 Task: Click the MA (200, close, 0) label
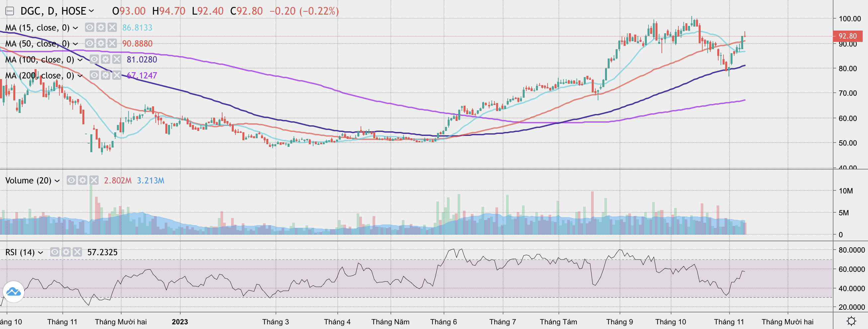tap(40, 75)
